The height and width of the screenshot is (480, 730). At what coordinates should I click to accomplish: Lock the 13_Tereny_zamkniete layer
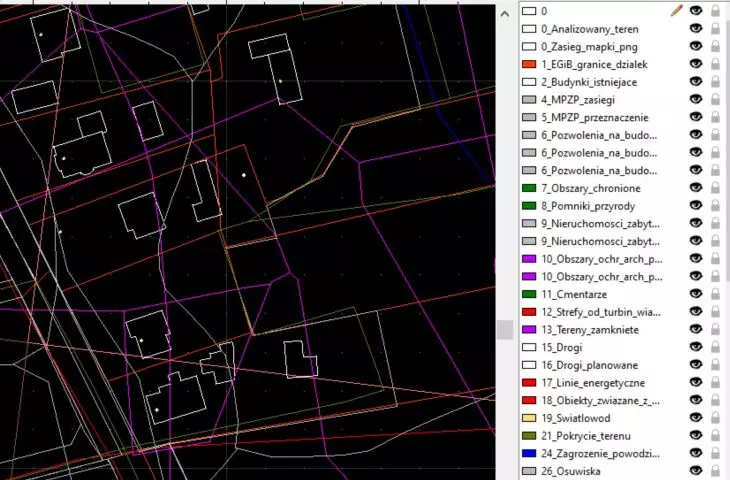[716, 330]
